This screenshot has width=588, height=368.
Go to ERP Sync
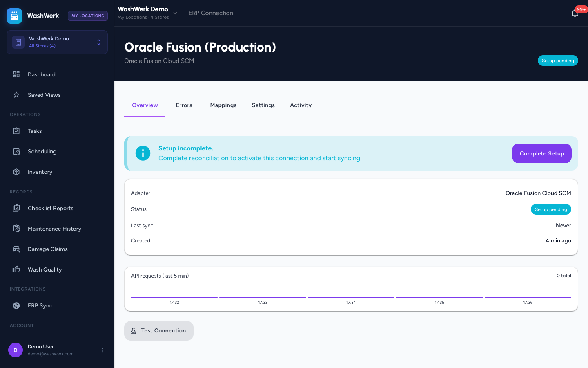(x=57, y=305)
